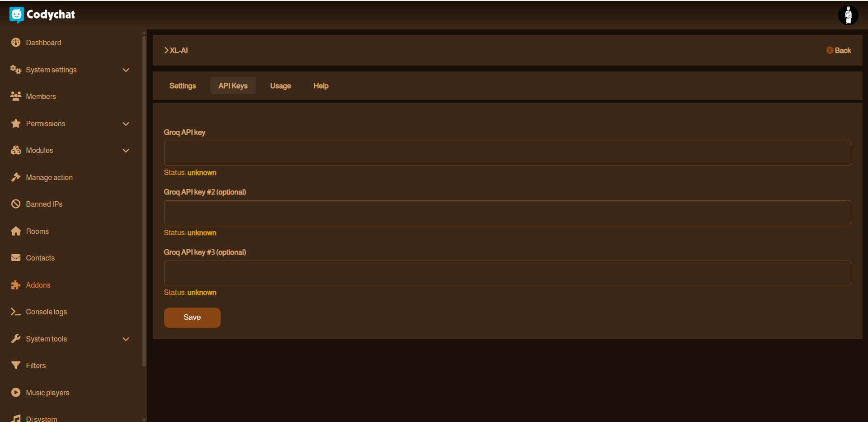
Task: Click the Members group icon
Action: [x=16, y=96]
